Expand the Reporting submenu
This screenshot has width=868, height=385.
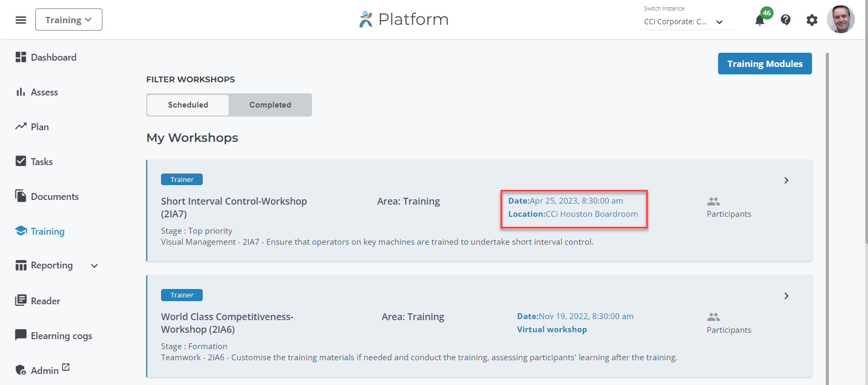[95, 266]
